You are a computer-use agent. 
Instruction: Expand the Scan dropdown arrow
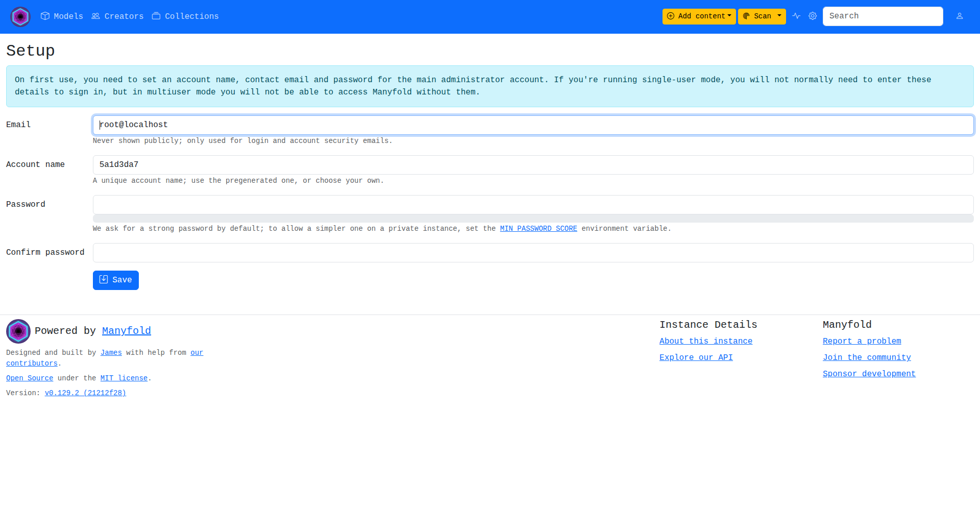coord(779,16)
